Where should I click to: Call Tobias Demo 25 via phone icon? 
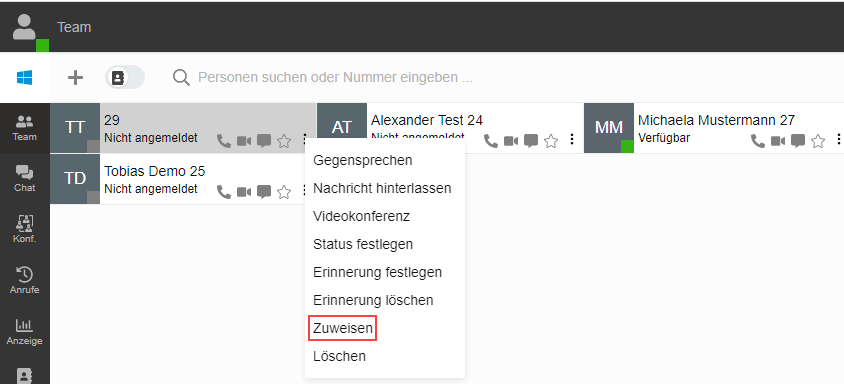coord(223,192)
